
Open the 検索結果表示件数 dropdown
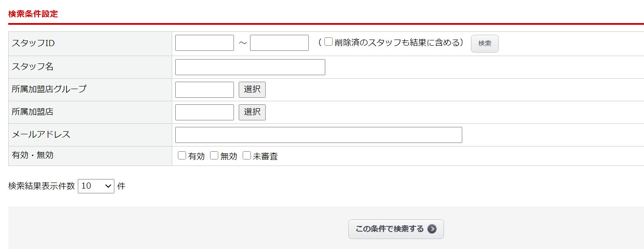click(96, 186)
